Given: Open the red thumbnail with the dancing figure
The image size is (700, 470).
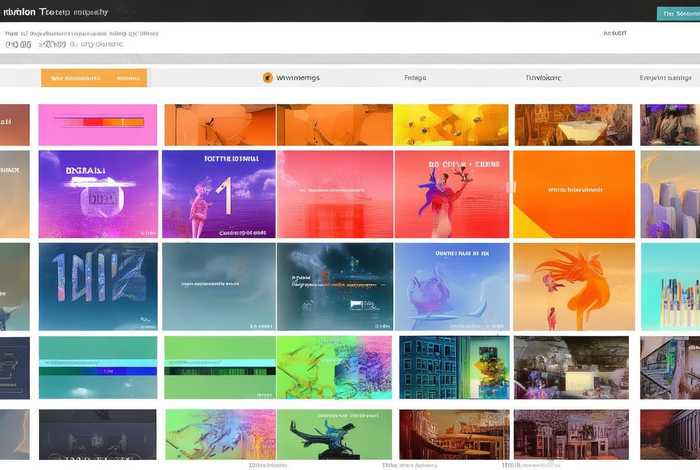Looking at the screenshot, I should click(x=453, y=194).
